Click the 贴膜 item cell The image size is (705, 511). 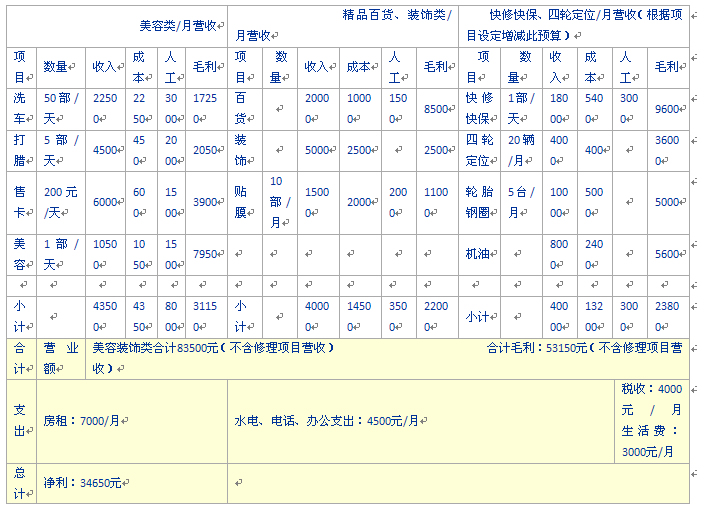pyautogui.click(x=243, y=202)
